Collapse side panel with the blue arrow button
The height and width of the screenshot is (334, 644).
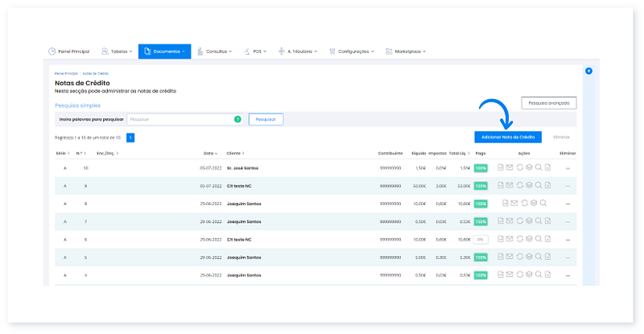[588, 71]
